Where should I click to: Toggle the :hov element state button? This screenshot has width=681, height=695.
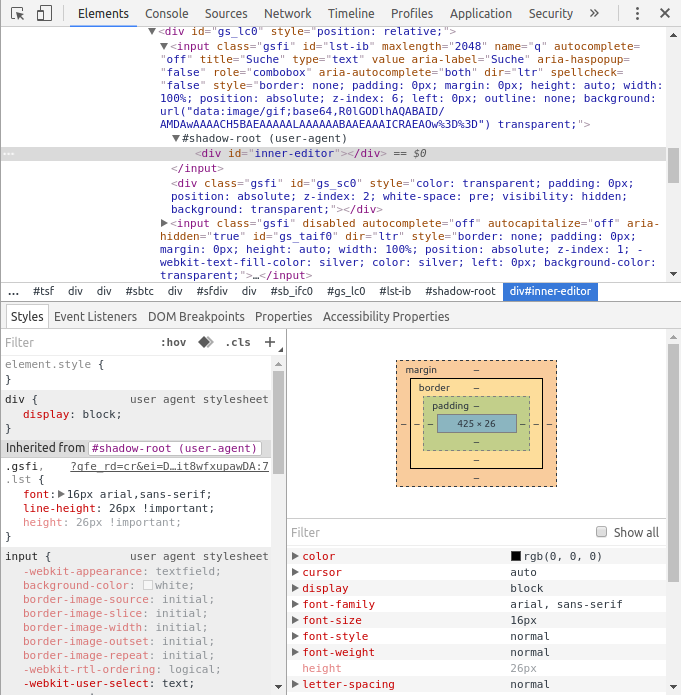(173, 342)
